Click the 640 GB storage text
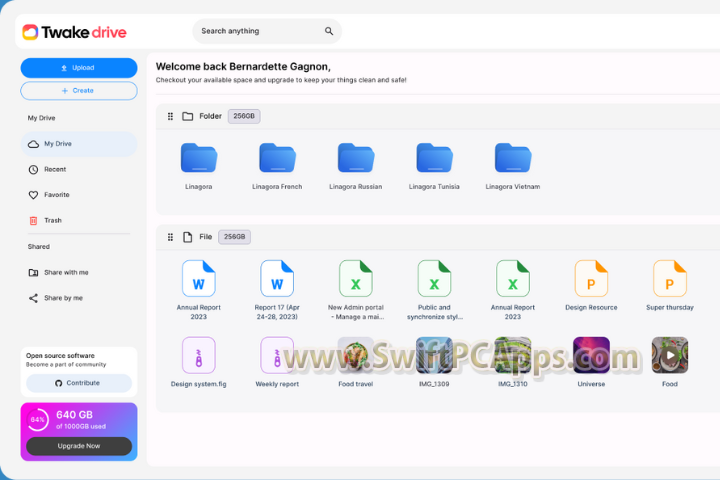The height and width of the screenshot is (480, 720). pos(74,415)
